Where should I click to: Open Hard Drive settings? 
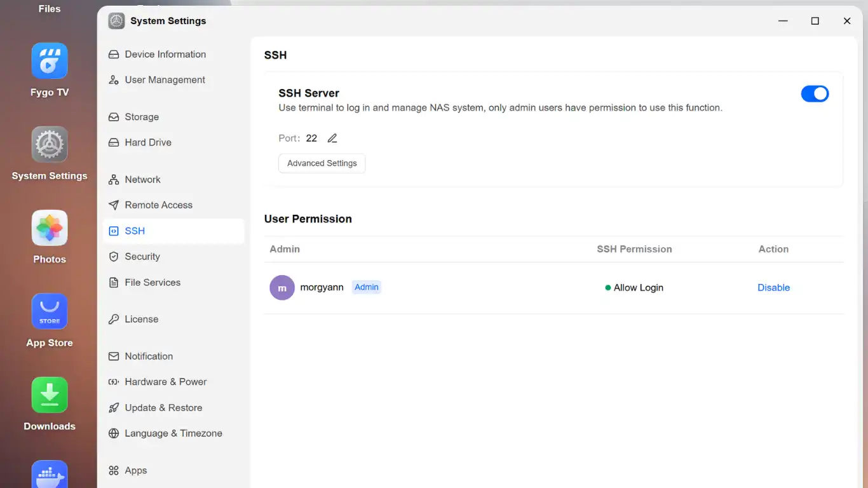click(x=173, y=142)
